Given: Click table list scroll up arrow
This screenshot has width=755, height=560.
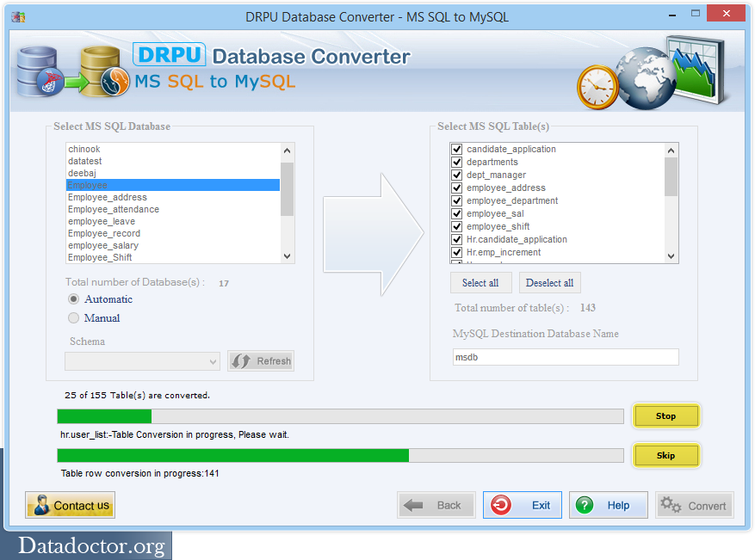Looking at the screenshot, I should (x=671, y=151).
